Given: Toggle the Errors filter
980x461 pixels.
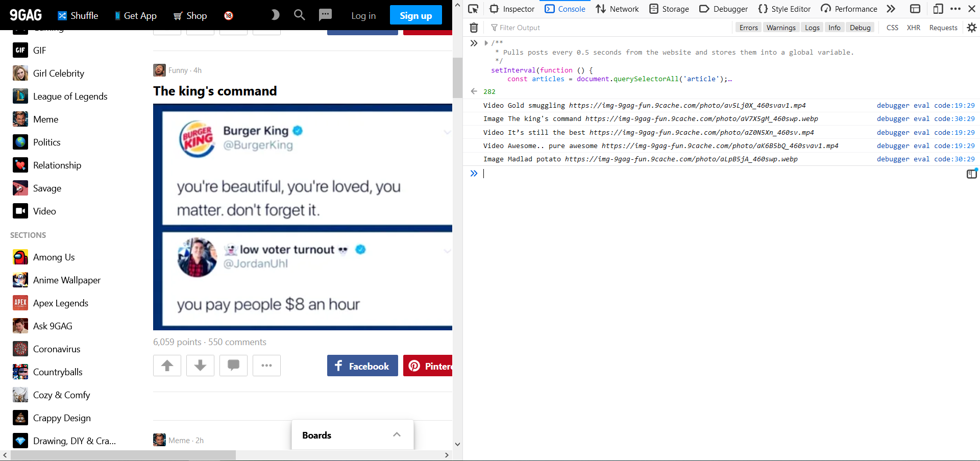Looking at the screenshot, I should [x=749, y=28].
